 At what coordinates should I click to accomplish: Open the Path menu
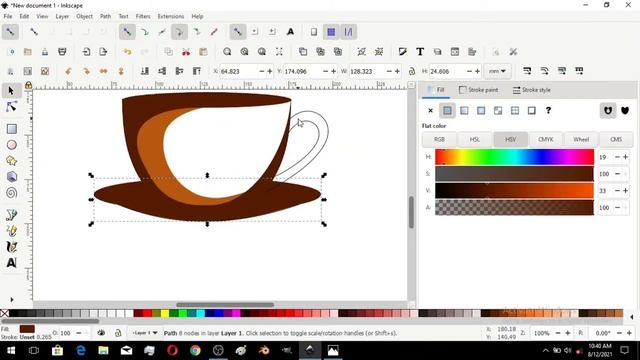coord(105,16)
